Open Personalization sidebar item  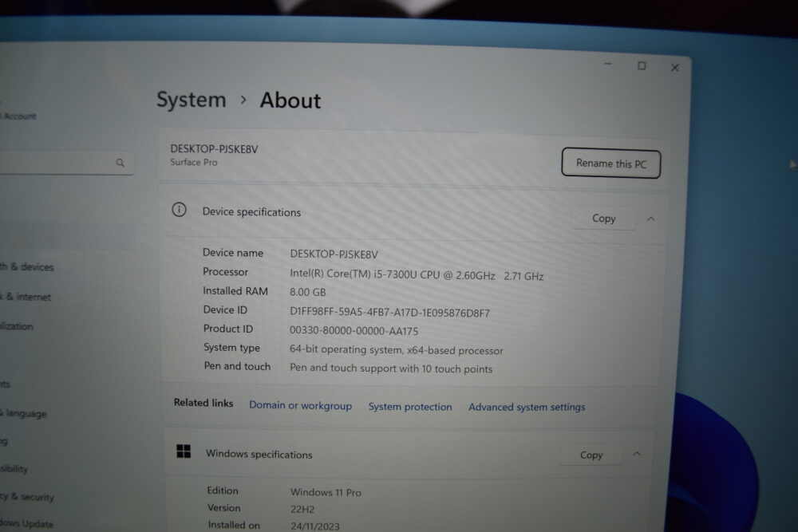point(16,326)
